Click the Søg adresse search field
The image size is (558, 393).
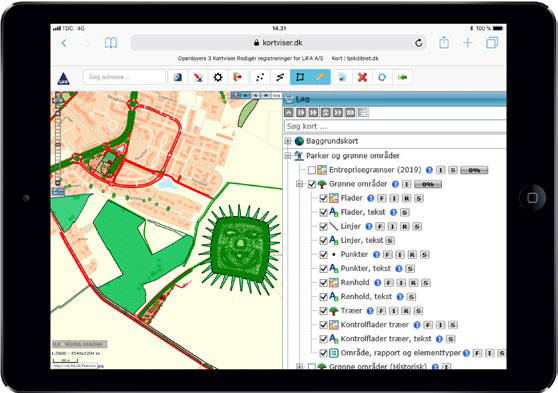click(x=124, y=77)
